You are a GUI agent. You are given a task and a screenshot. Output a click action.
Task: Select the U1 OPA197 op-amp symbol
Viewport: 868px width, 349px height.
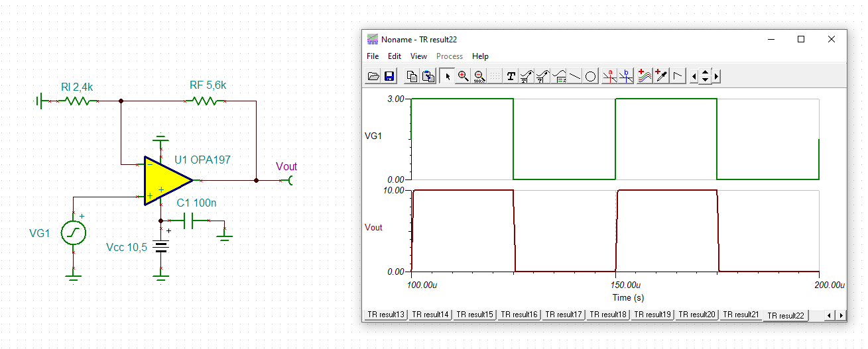tap(168, 180)
